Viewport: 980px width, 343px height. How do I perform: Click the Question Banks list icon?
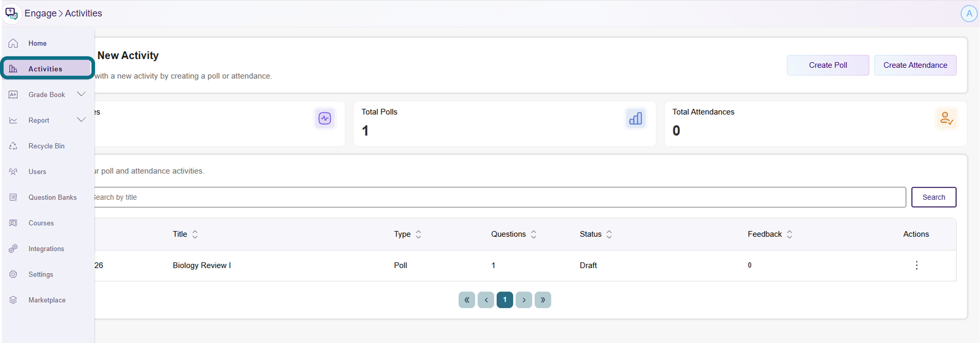13,197
